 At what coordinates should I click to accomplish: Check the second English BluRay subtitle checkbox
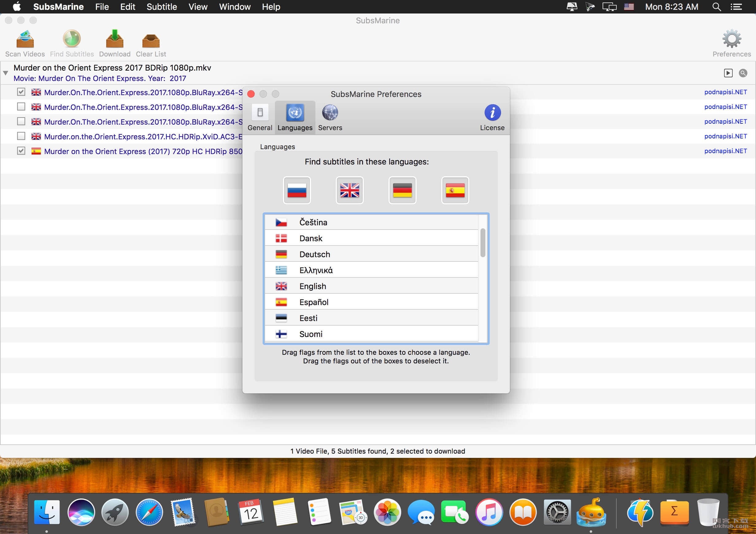(x=21, y=107)
